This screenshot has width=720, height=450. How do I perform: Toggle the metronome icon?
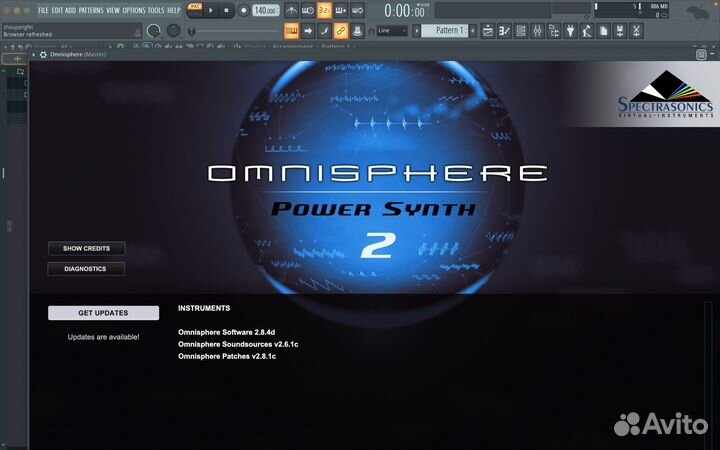click(x=291, y=10)
